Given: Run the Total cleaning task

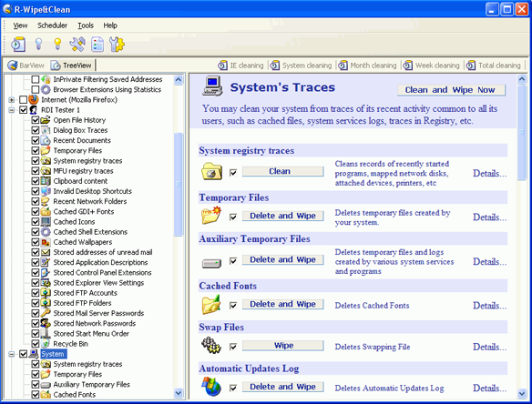Looking at the screenshot, I should 494,66.
